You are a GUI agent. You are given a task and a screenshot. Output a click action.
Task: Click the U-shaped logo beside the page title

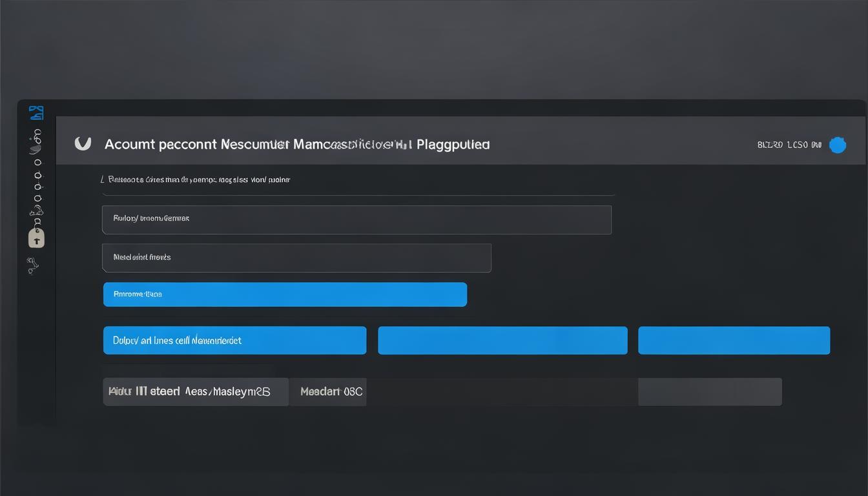[83, 143]
